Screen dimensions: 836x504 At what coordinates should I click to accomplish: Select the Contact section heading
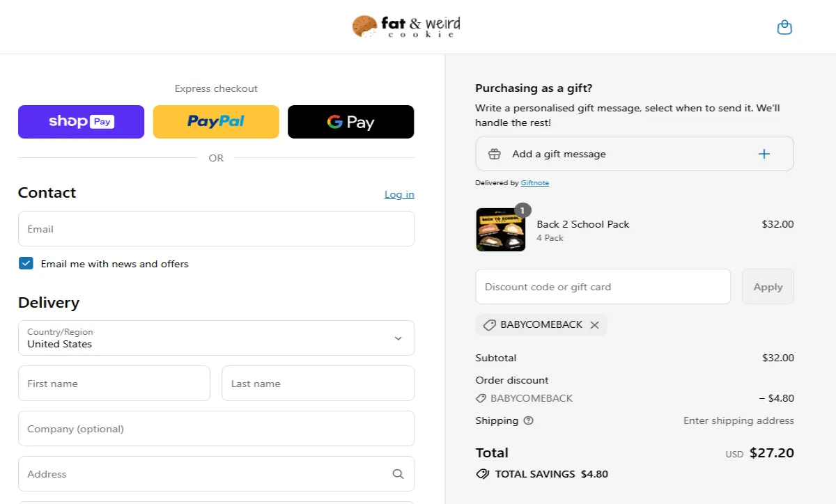tap(47, 193)
